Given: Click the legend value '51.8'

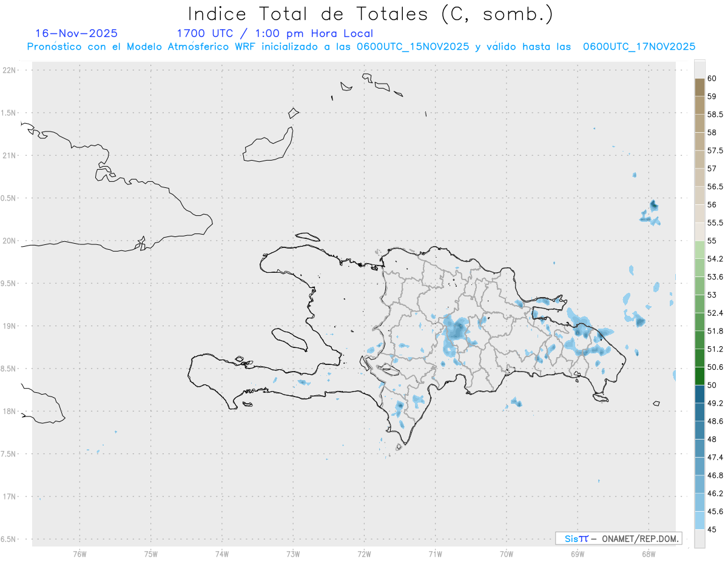Looking at the screenshot, I should pyautogui.click(x=715, y=331).
